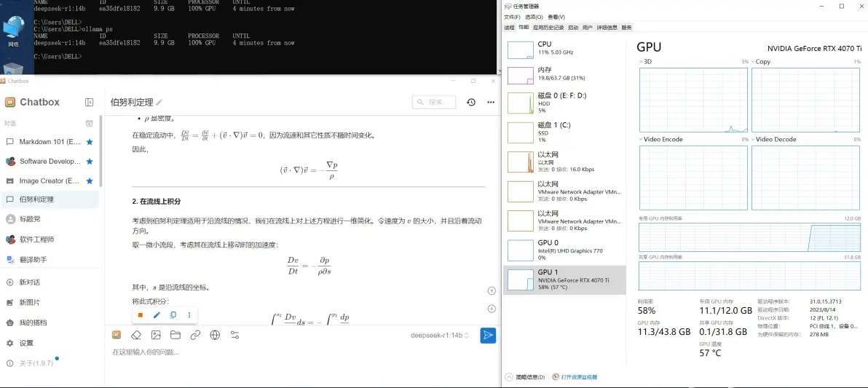
Task: Open conversation settings sliders icon
Action: (x=234, y=335)
